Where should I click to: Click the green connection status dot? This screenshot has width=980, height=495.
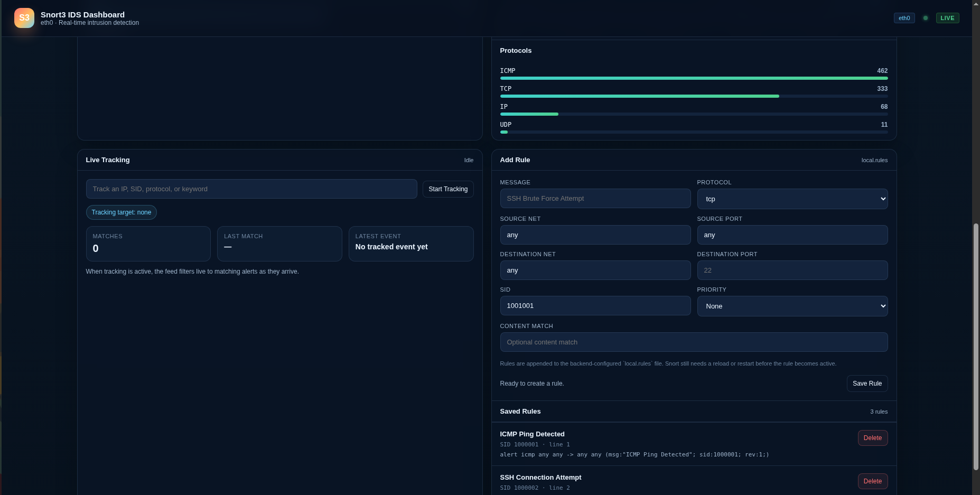(x=926, y=17)
